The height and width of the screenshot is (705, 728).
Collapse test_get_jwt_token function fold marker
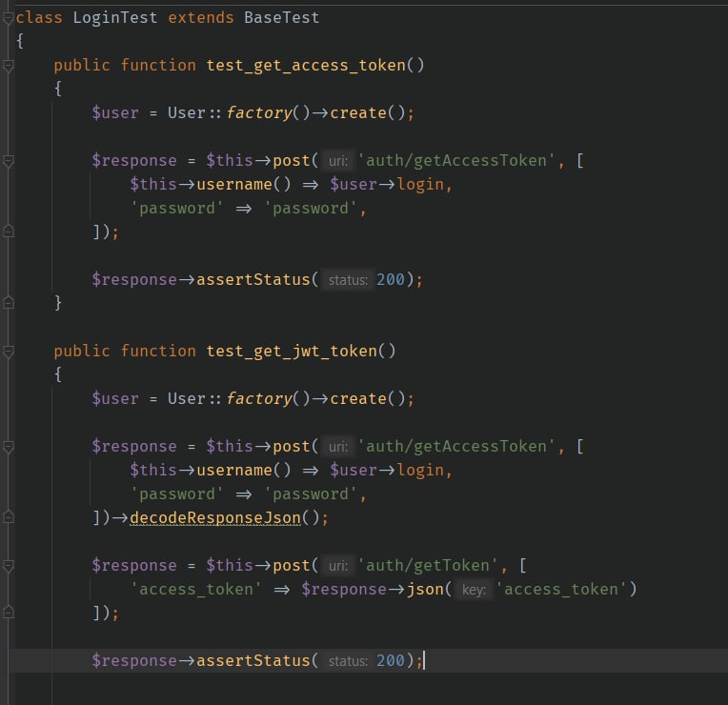[8, 352]
